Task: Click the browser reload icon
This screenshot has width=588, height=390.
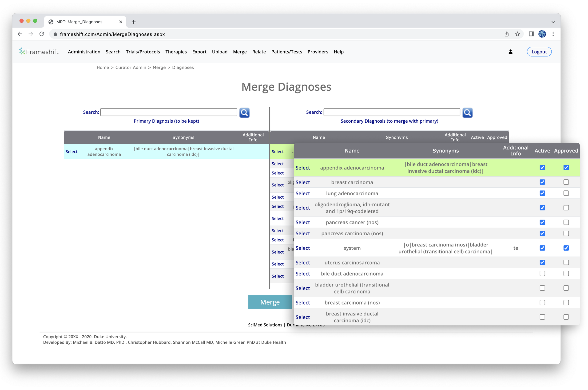Action: click(42, 34)
